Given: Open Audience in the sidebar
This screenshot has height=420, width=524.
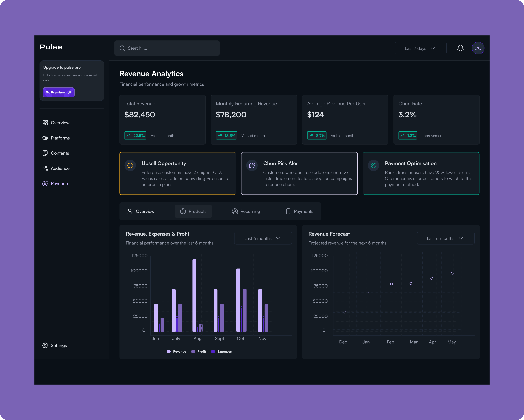Looking at the screenshot, I should coord(60,168).
